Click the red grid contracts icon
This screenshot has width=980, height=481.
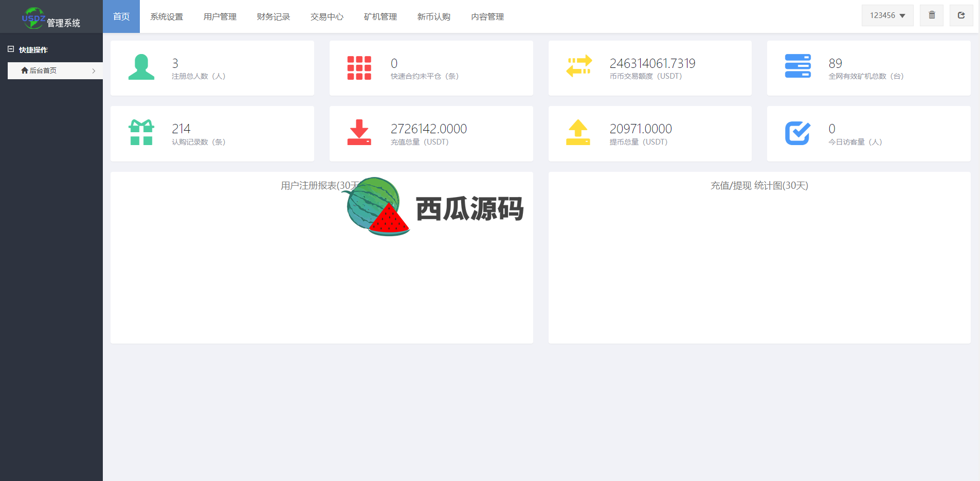tap(359, 68)
